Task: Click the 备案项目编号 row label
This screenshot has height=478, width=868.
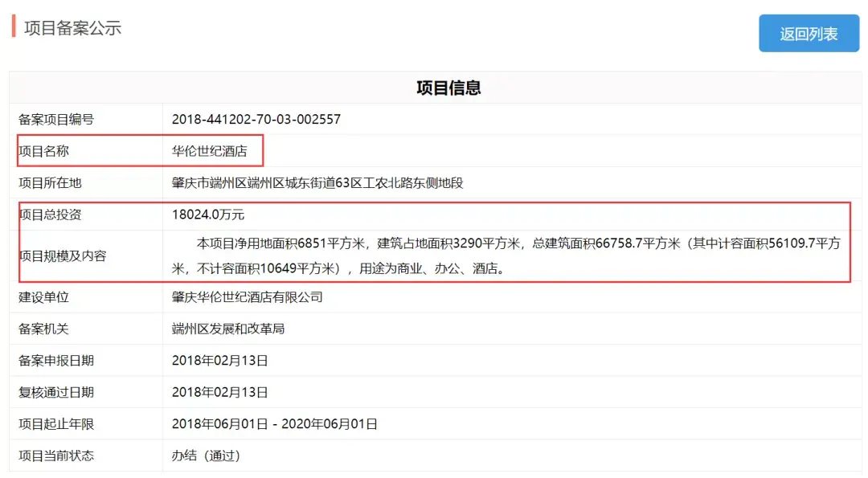Action: click(x=56, y=120)
